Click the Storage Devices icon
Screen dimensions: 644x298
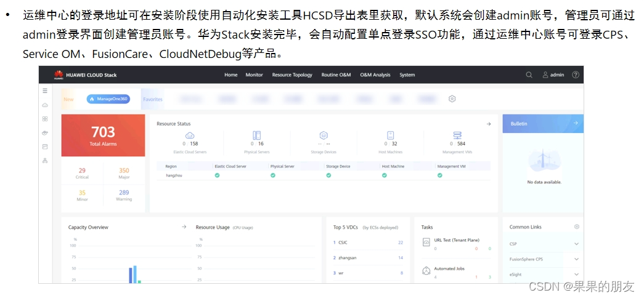324,135
